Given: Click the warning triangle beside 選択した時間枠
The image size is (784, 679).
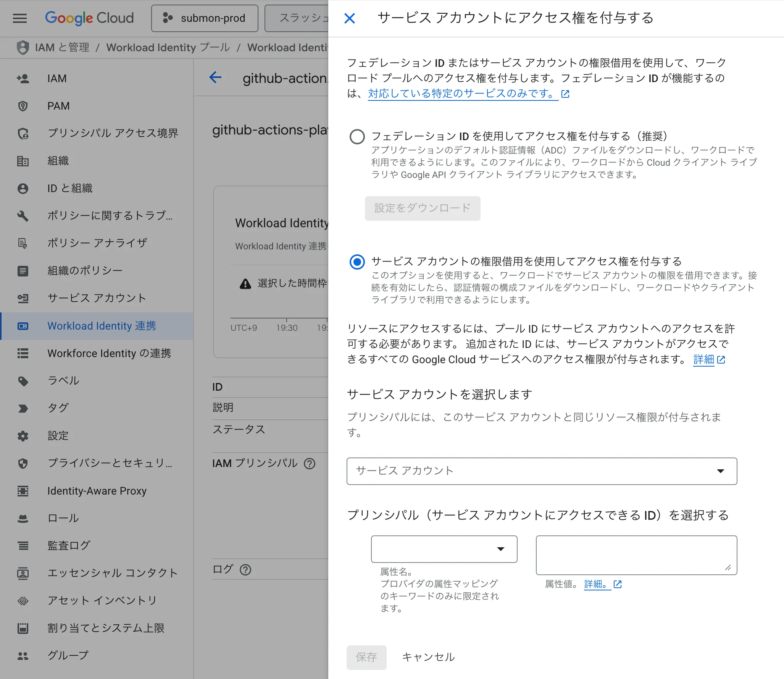Looking at the screenshot, I should pos(245,284).
